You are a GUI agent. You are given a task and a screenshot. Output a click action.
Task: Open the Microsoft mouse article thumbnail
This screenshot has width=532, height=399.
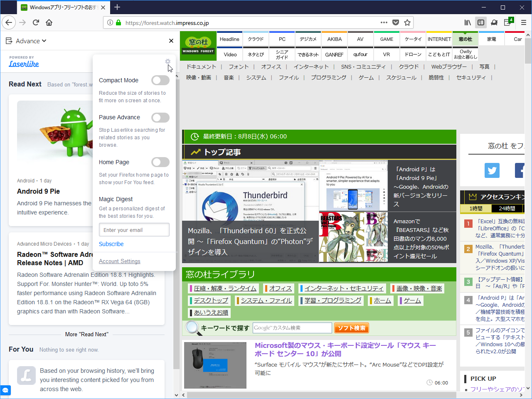215,365
